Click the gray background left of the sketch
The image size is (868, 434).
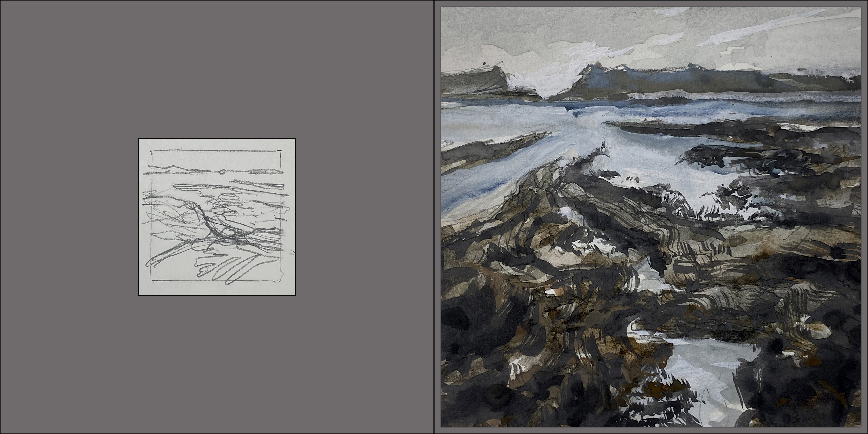tap(69, 217)
